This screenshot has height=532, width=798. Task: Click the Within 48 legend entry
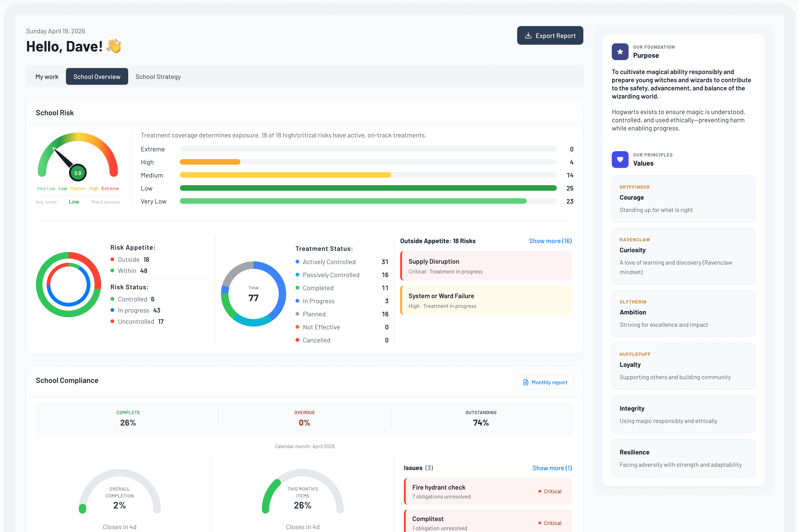point(129,271)
